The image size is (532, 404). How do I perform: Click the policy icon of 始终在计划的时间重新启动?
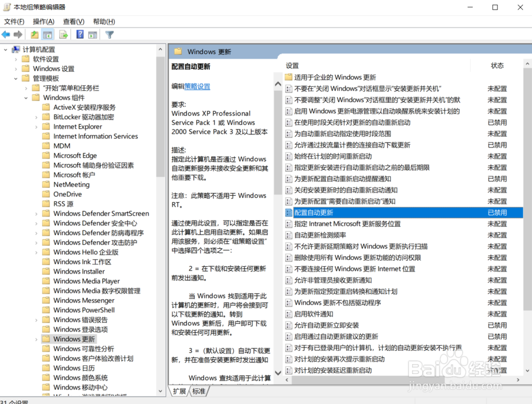coord(289,156)
